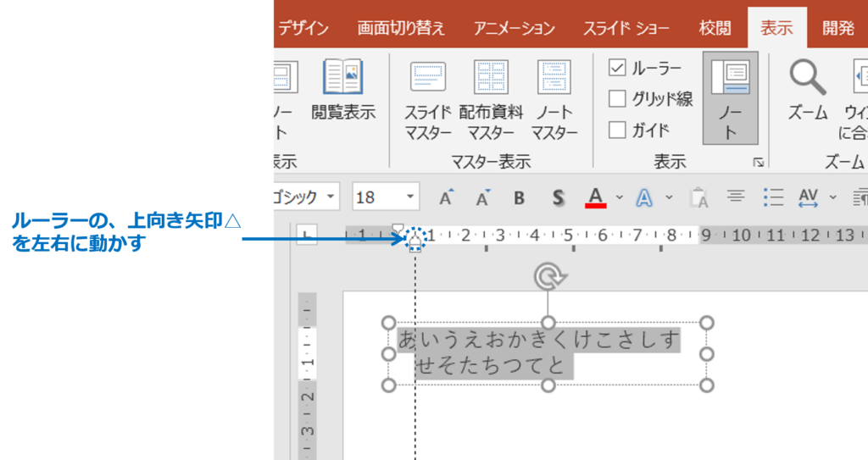Toggle the Notes (ノート) pane button

point(730,97)
